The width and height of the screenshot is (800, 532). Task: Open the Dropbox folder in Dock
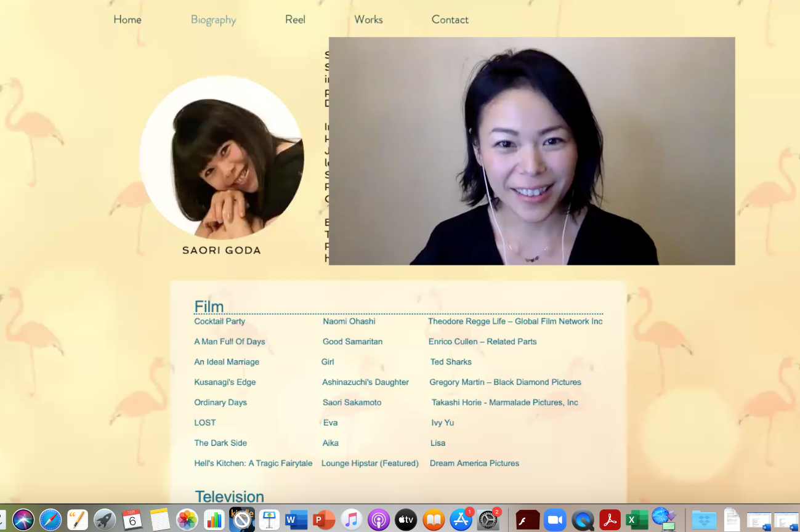(x=704, y=520)
